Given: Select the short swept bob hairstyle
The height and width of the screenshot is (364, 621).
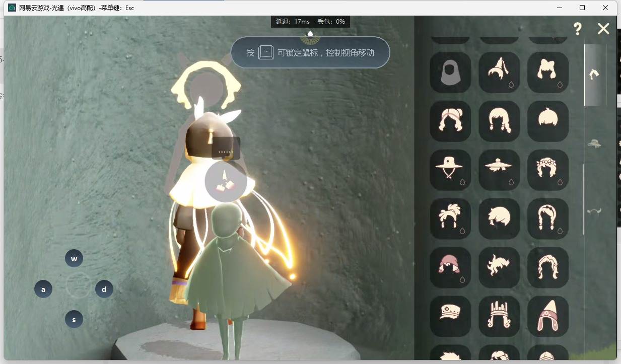Looking at the screenshot, I should coord(499,219).
